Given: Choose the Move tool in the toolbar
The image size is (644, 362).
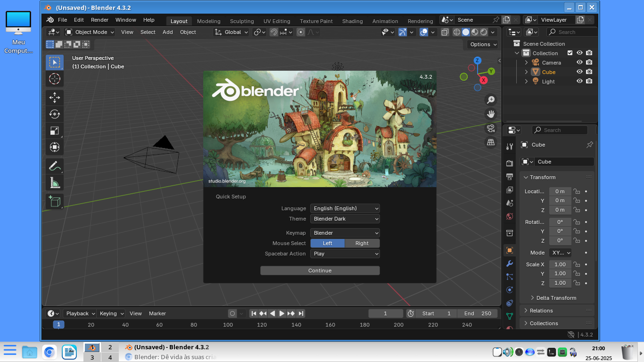Looking at the screenshot, I should tap(55, 98).
